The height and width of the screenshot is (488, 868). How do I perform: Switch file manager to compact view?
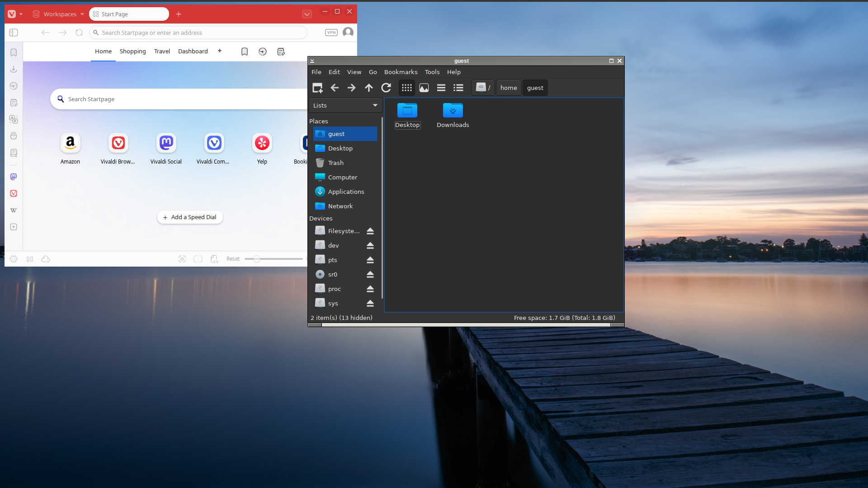[x=441, y=88]
